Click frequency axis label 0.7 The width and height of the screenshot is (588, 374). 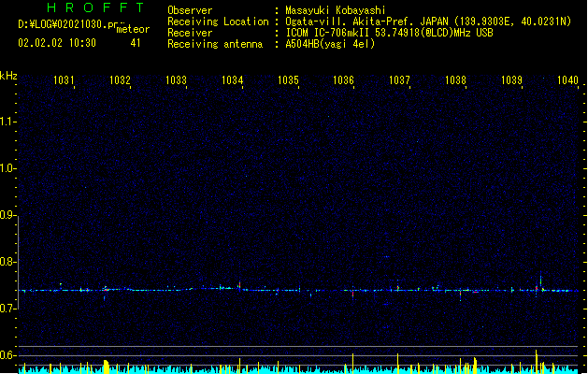click(7, 309)
